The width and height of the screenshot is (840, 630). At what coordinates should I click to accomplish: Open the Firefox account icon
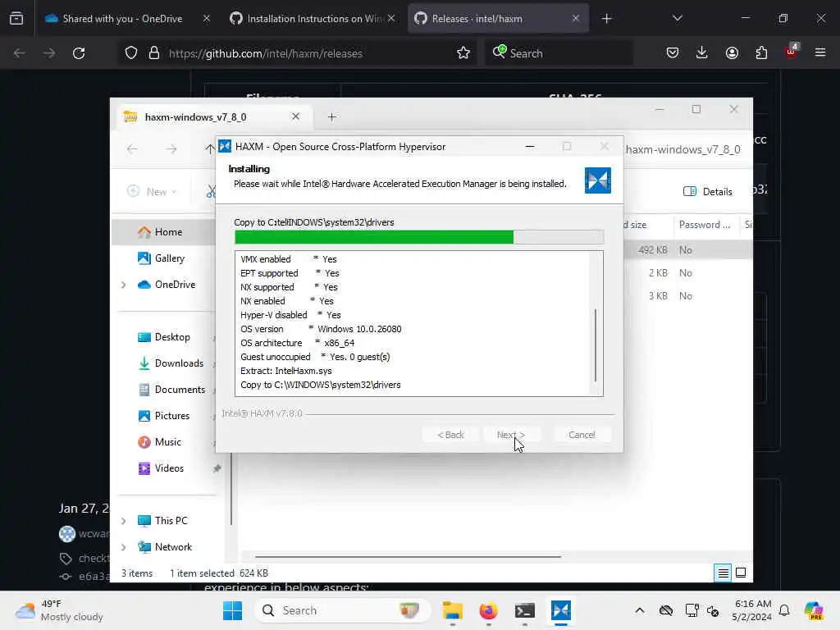(x=732, y=53)
